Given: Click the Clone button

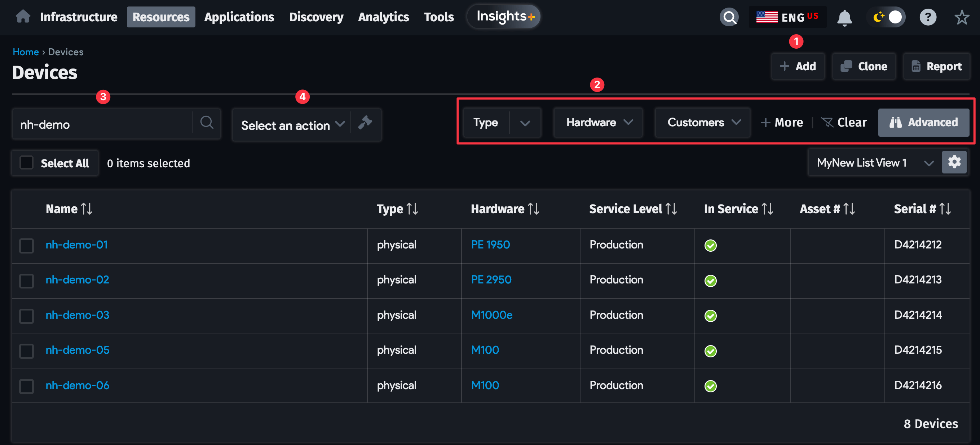Looking at the screenshot, I should tap(864, 67).
